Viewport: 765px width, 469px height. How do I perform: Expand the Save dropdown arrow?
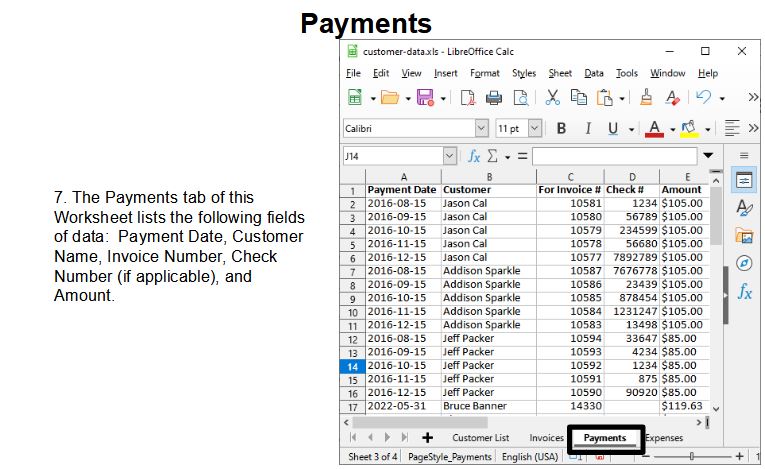pyautogui.click(x=443, y=99)
